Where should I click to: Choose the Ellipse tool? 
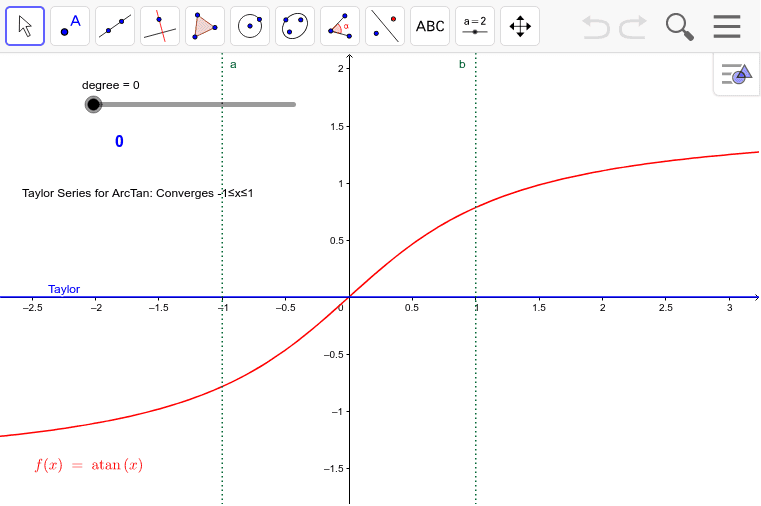(295, 26)
